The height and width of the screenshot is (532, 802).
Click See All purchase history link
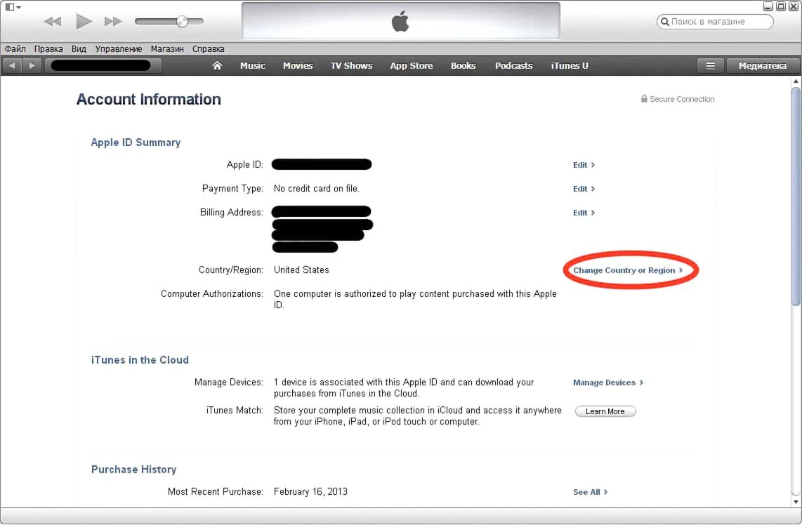(590, 492)
